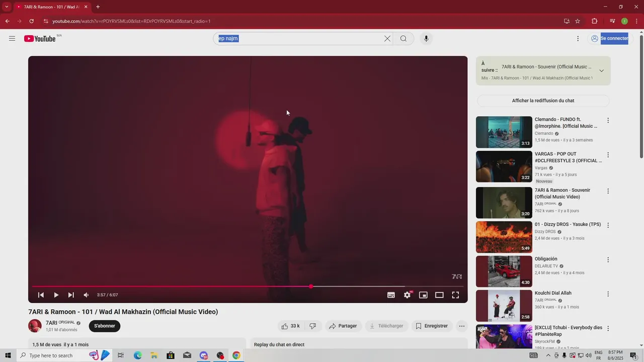Image resolution: width=644 pixels, height=362 pixels.
Task: Click the Télécharger download button
Action: point(386,326)
